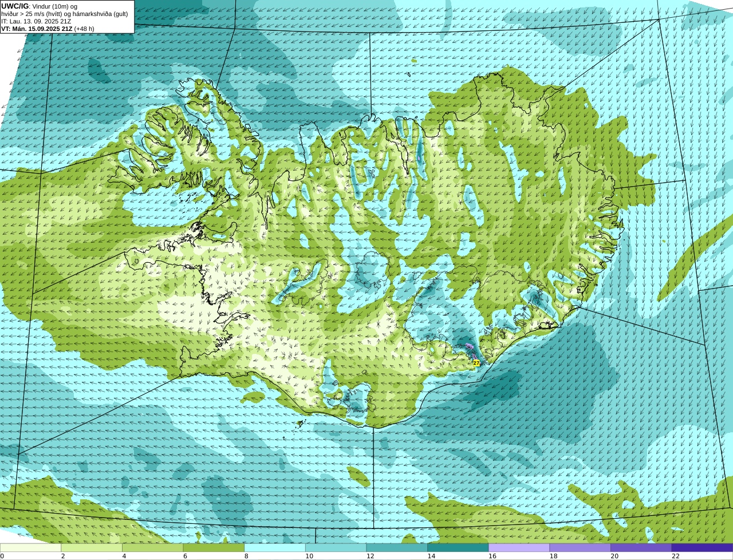Click the scale label '8'
This screenshot has width=733, height=560.
246,556
